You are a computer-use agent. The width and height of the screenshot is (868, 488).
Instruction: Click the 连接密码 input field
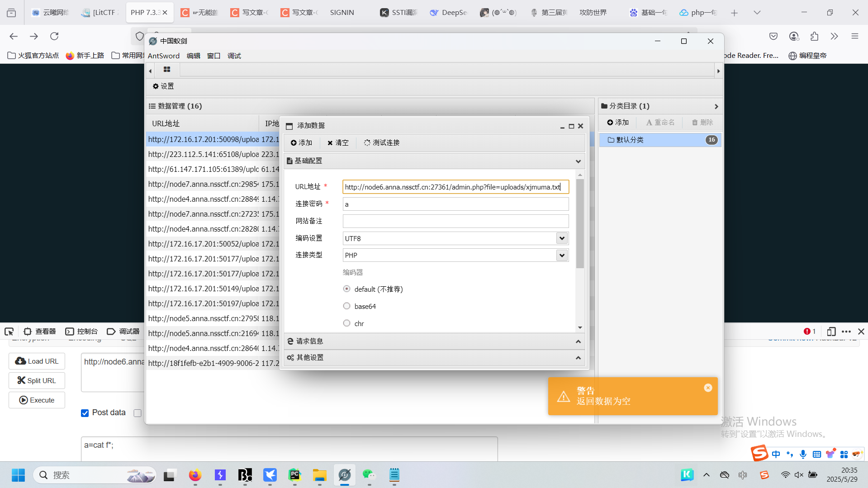click(x=455, y=204)
